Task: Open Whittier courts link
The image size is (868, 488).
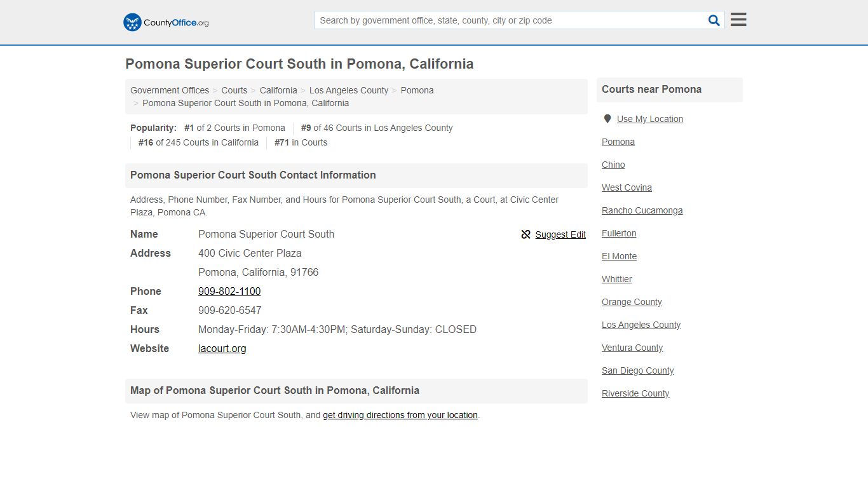Action: [617, 279]
